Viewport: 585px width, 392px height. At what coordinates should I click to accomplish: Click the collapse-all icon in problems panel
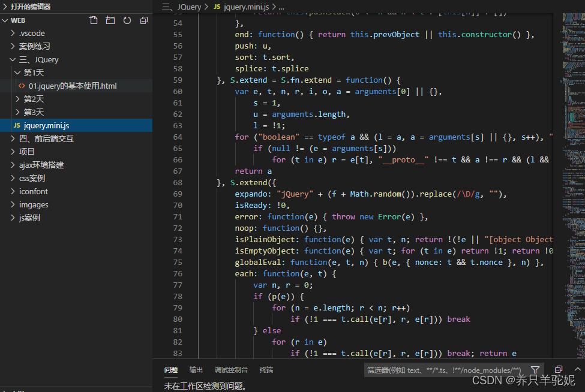click(x=559, y=369)
